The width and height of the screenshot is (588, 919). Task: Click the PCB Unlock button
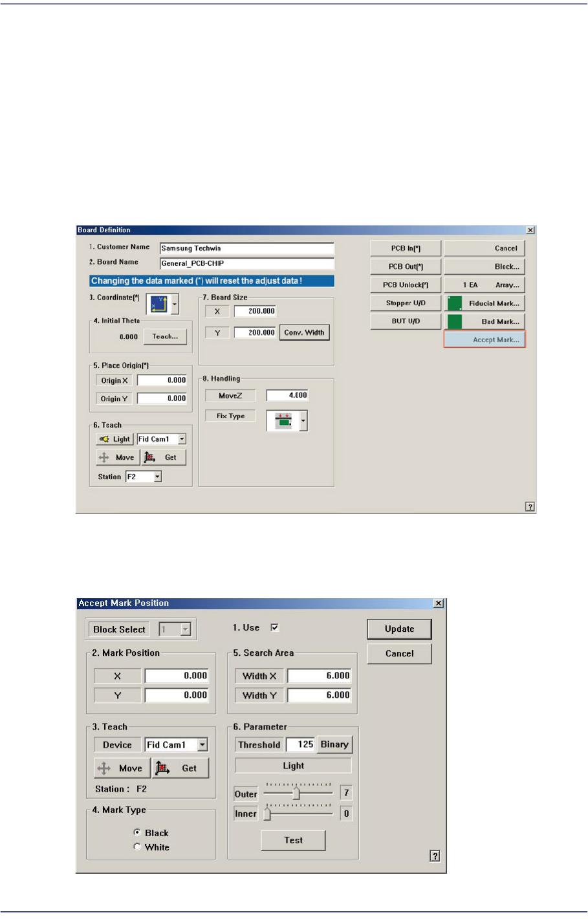point(406,285)
